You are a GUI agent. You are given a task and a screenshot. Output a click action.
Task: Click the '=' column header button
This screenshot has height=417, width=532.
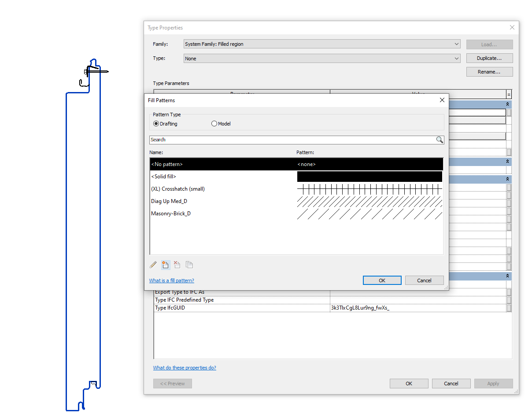coord(509,94)
